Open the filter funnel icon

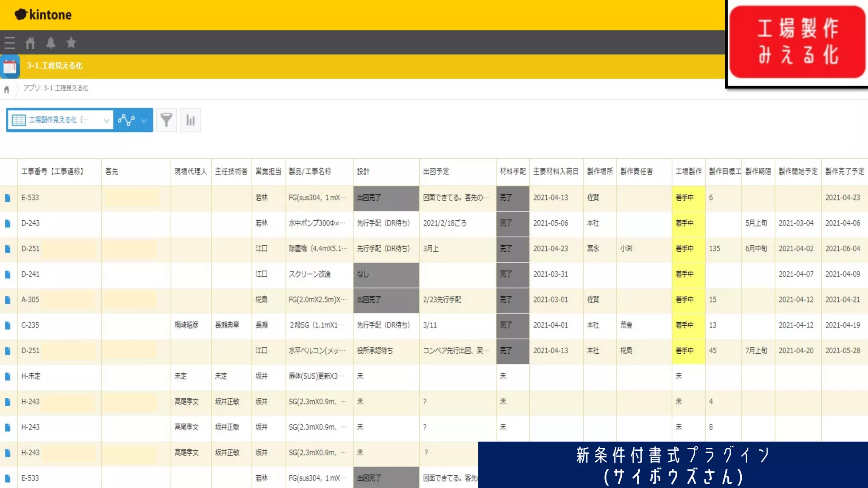pos(166,120)
